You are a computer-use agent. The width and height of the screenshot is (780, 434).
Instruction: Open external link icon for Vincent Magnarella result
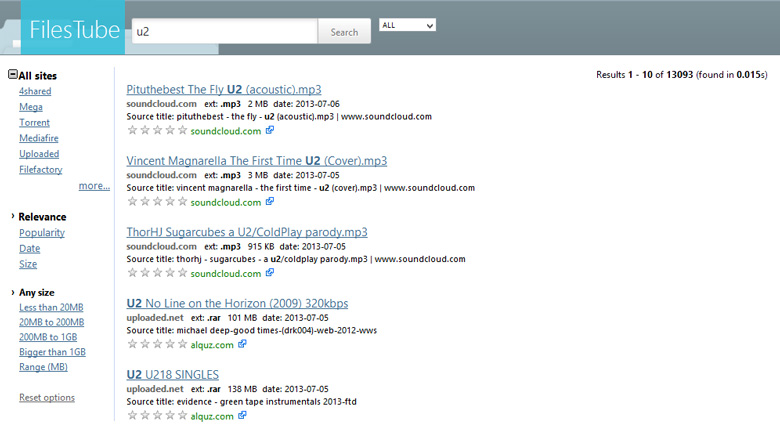click(270, 202)
